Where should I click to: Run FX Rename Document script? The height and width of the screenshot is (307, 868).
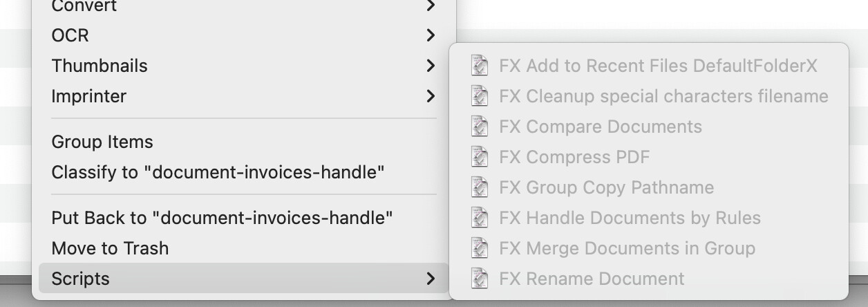[x=591, y=279]
